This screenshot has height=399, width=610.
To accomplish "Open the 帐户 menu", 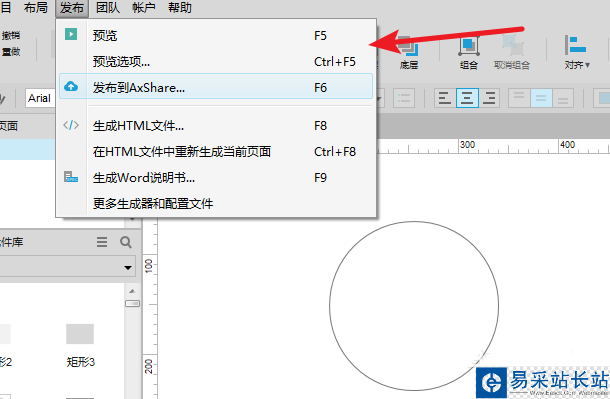I will tap(144, 8).
